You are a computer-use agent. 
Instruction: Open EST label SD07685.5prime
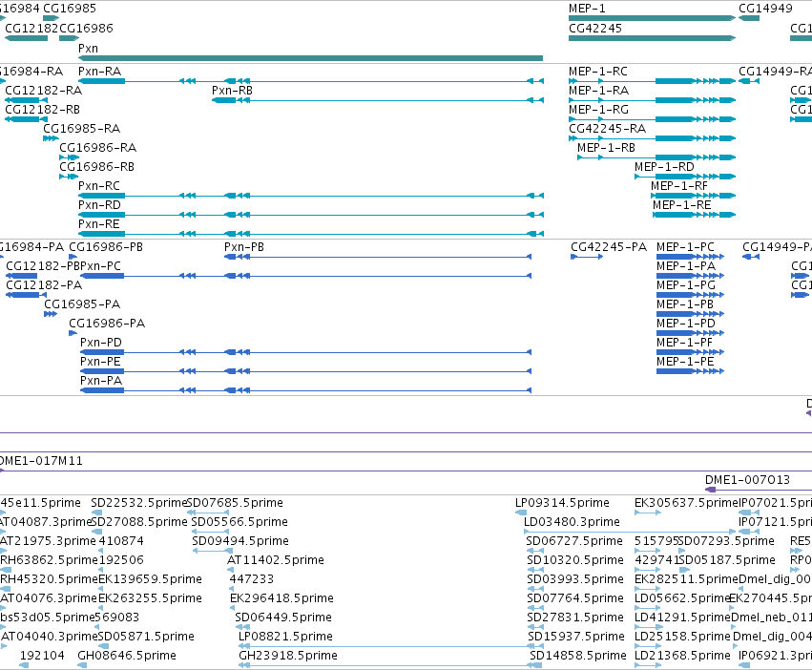click(235, 503)
